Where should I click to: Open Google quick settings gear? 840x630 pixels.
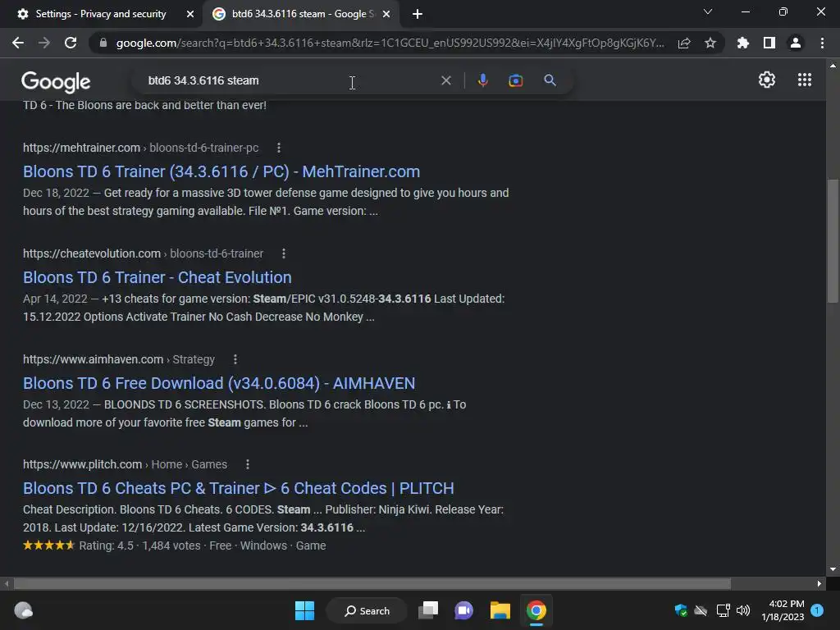(767, 80)
